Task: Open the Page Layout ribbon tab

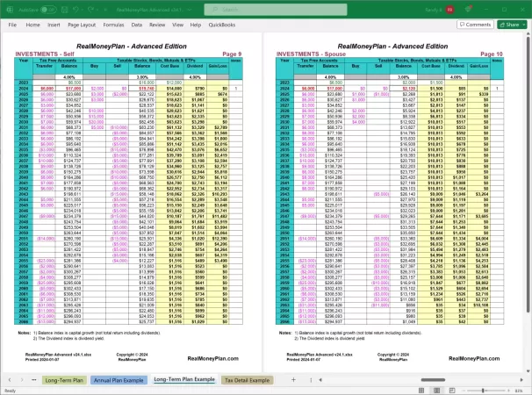Action: click(x=83, y=25)
